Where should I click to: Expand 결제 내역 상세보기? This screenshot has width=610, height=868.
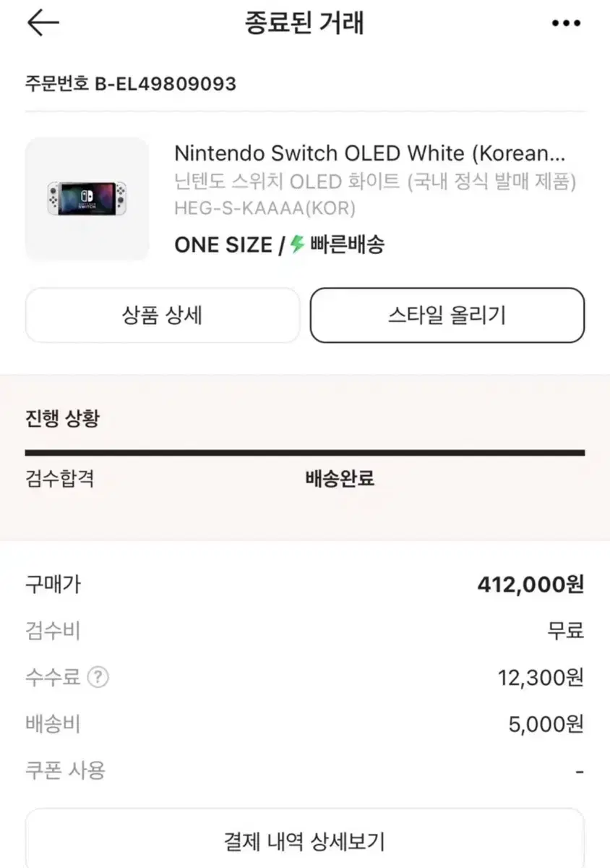tap(304, 841)
